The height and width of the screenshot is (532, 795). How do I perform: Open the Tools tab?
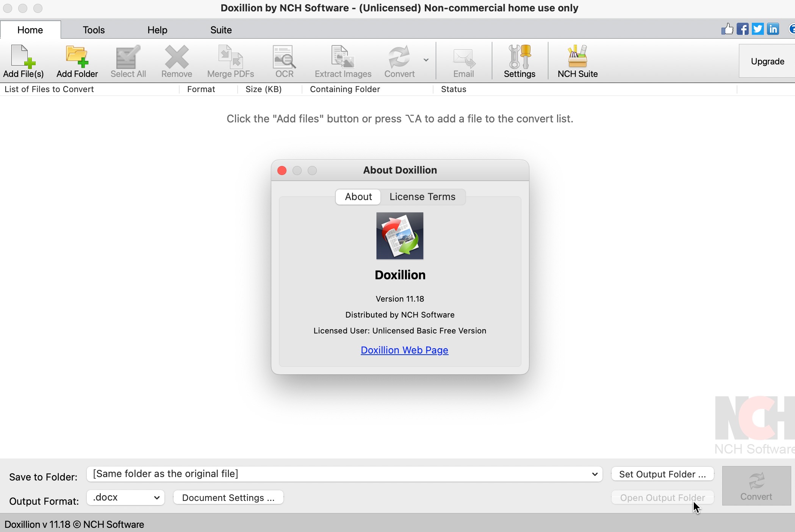[x=94, y=30]
